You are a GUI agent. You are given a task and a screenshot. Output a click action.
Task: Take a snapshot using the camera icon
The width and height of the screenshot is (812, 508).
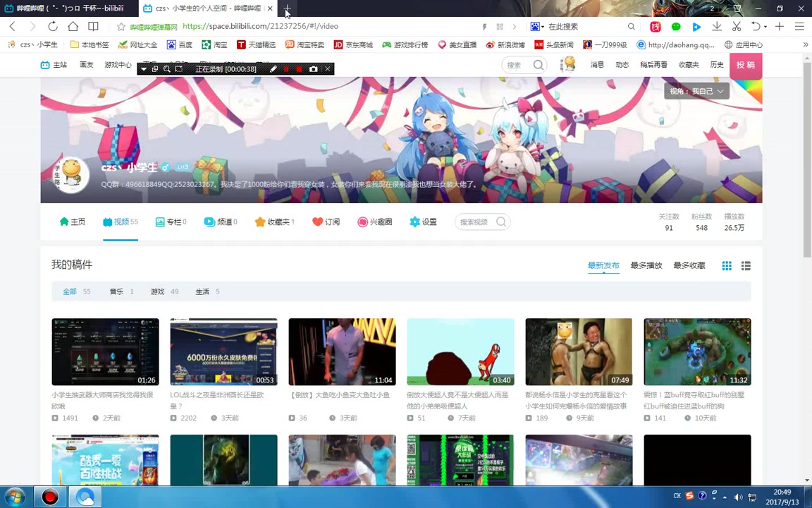click(x=314, y=68)
